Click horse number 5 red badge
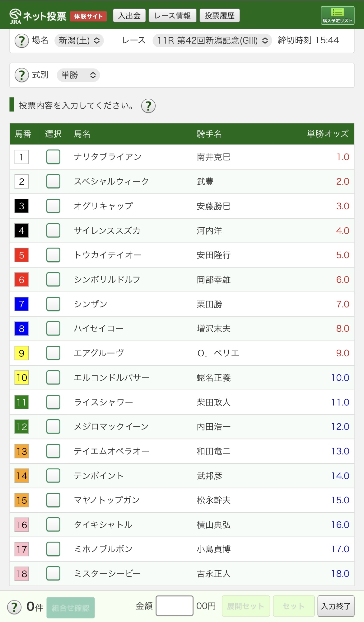The width and height of the screenshot is (364, 622). tap(22, 255)
